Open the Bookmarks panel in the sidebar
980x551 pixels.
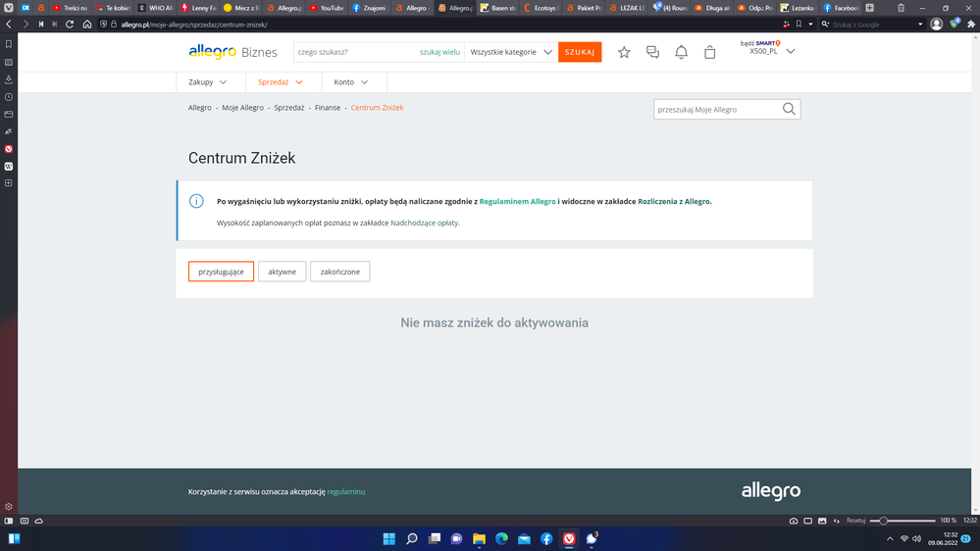9,44
